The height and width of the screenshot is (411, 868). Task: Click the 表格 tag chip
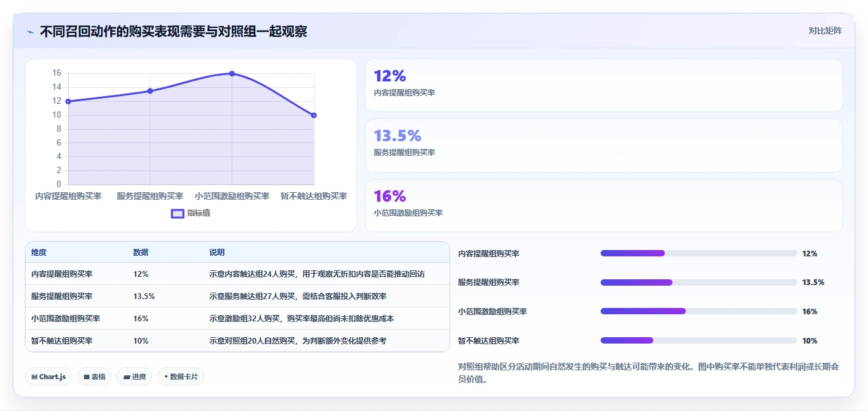tap(94, 377)
